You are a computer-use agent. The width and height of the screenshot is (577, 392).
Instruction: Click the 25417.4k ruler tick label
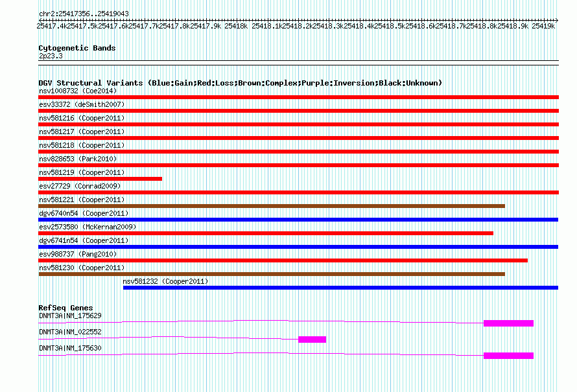(52, 26)
